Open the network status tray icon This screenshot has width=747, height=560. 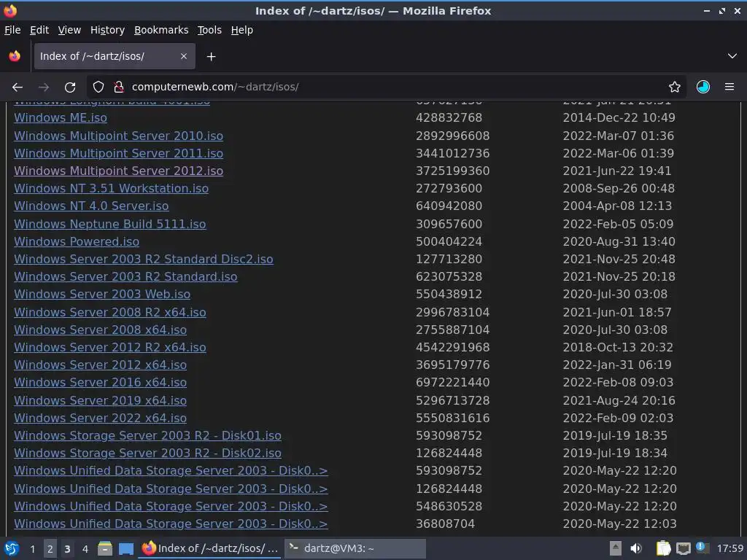point(683,548)
